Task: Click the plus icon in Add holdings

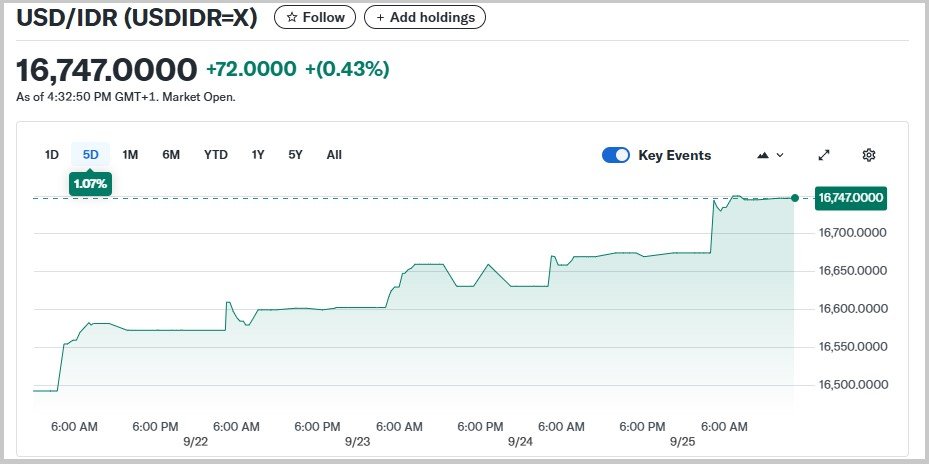Action: [x=380, y=17]
